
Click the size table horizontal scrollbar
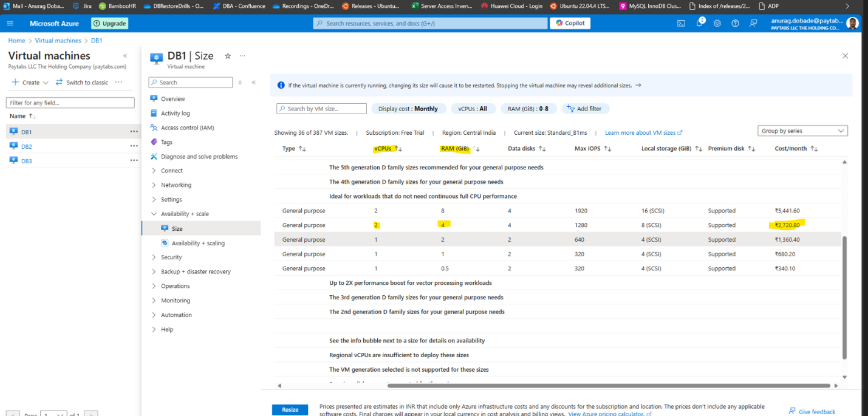pyautogui.click(x=609, y=386)
